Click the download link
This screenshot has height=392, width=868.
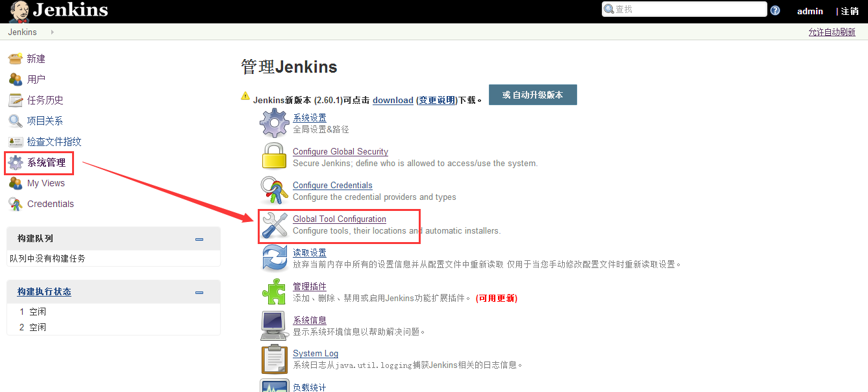(393, 100)
